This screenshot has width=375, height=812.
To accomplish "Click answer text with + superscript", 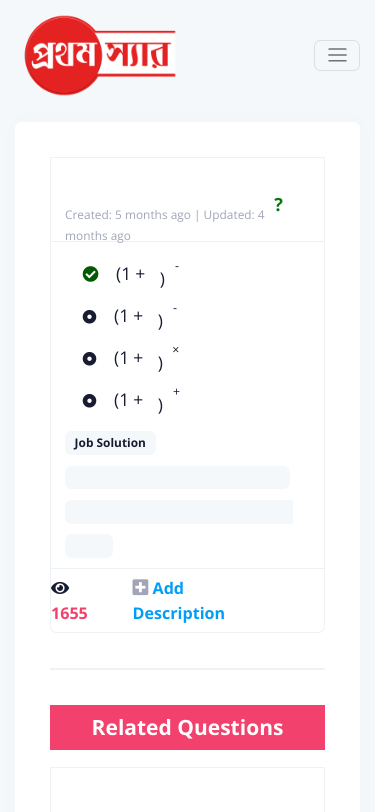I will pos(147,400).
